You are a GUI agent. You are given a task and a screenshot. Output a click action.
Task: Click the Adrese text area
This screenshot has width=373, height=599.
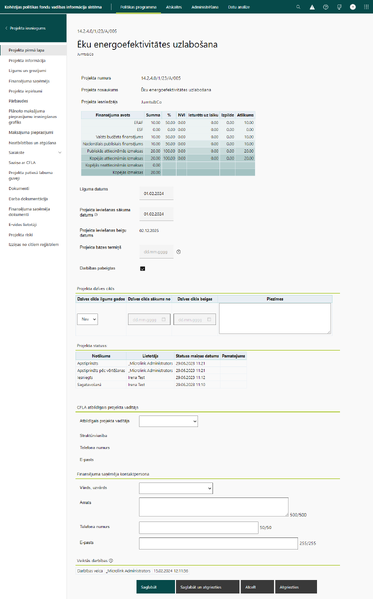tap(214, 507)
